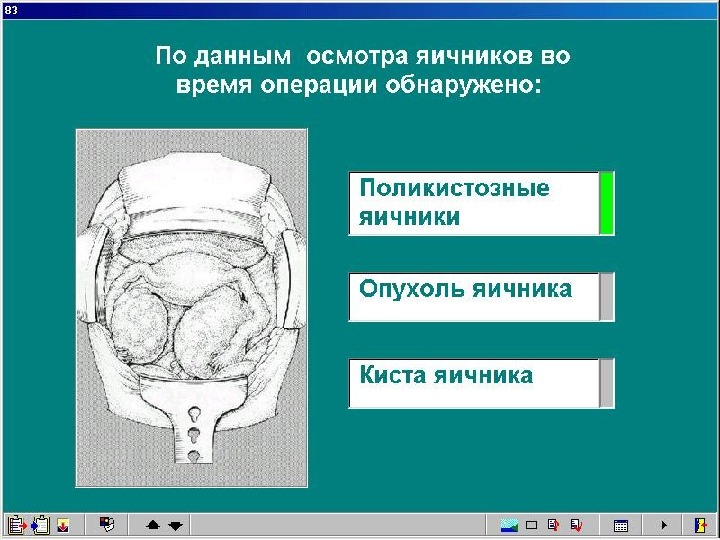Select answer Поликистозные яичники
Screen dimensions: 720x540
click(474, 203)
